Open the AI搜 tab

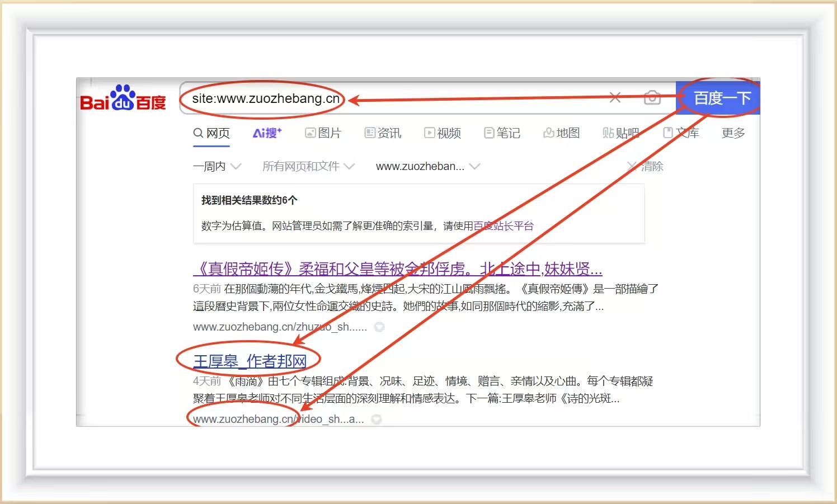coord(267,133)
